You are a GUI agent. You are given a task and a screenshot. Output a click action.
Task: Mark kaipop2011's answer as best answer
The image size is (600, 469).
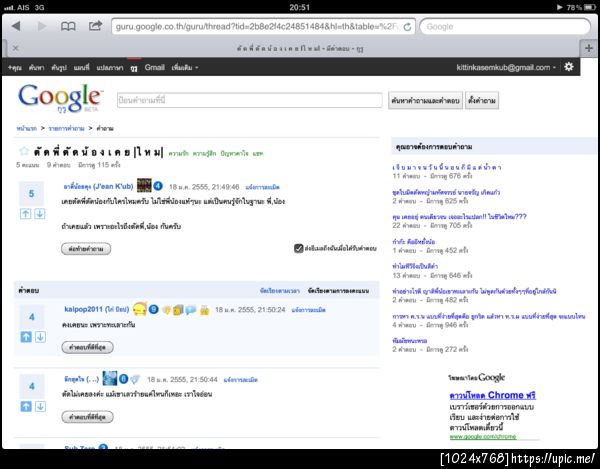point(87,347)
